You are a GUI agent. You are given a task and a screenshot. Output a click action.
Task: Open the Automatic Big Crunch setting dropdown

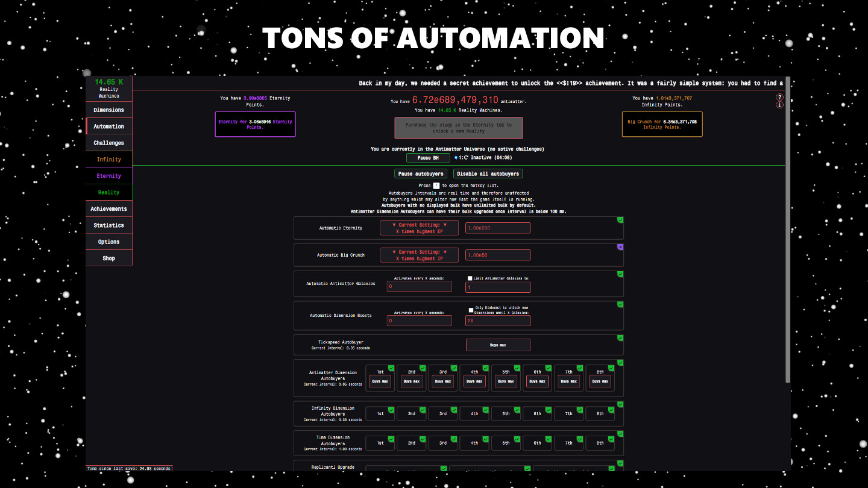(419, 255)
